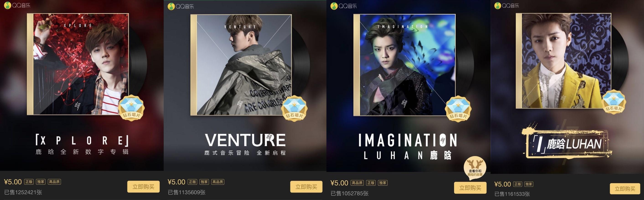The height and width of the screenshot is (200, 644).
Task: Open the VENTURE album cover art
Action: (241, 65)
